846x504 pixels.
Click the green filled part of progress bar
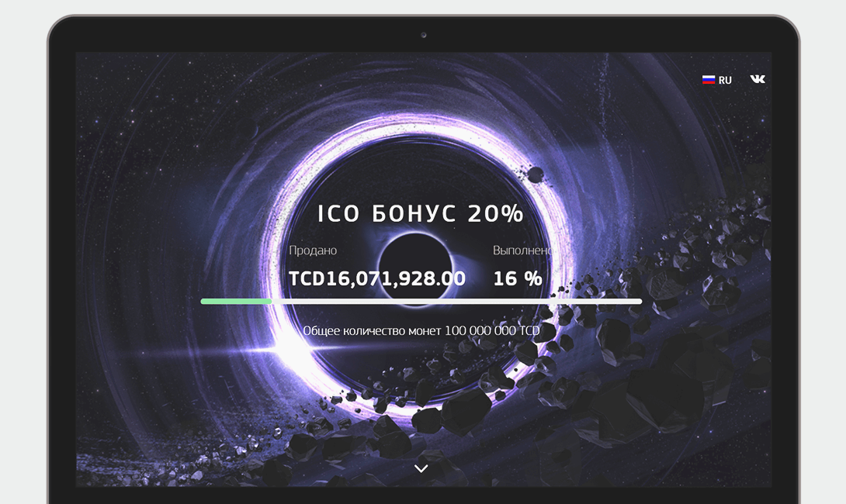[x=236, y=302]
